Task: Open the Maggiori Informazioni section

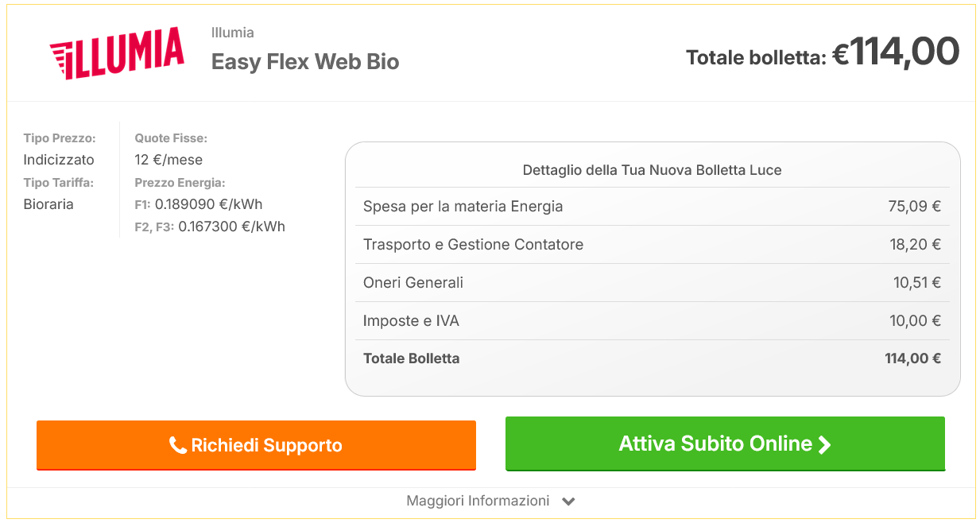Action: tap(478, 501)
